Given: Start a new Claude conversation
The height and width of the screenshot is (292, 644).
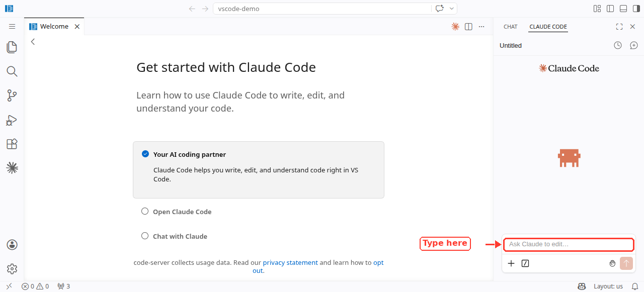Looking at the screenshot, I should click(634, 45).
